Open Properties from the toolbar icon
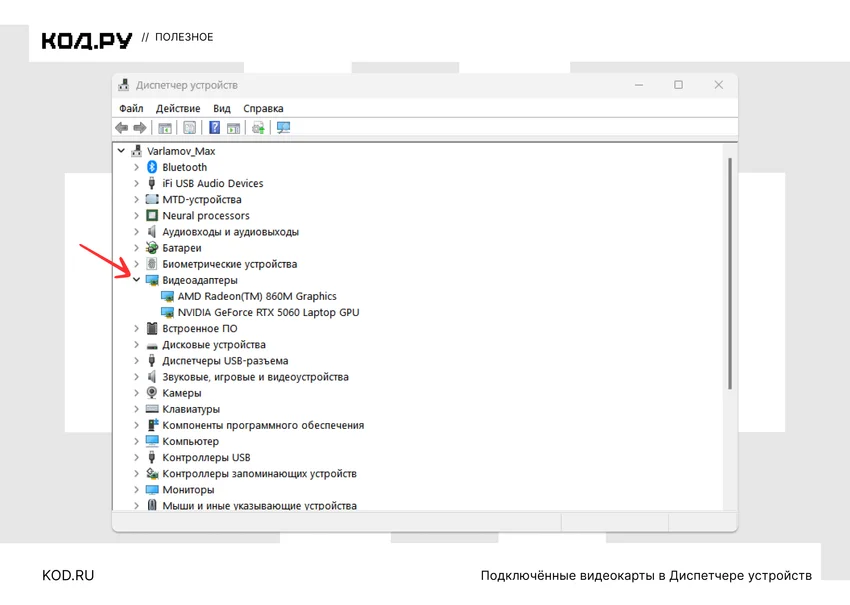850x605 pixels. pos(189,128)
